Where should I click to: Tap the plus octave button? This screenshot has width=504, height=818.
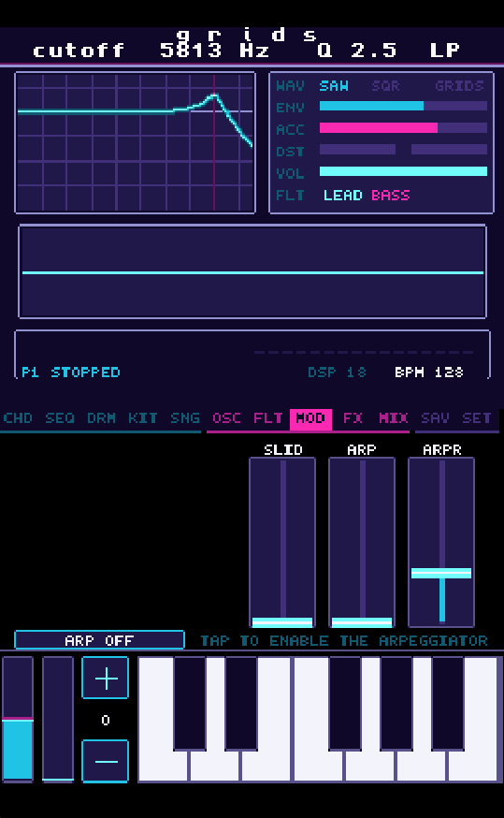[106, 678]
